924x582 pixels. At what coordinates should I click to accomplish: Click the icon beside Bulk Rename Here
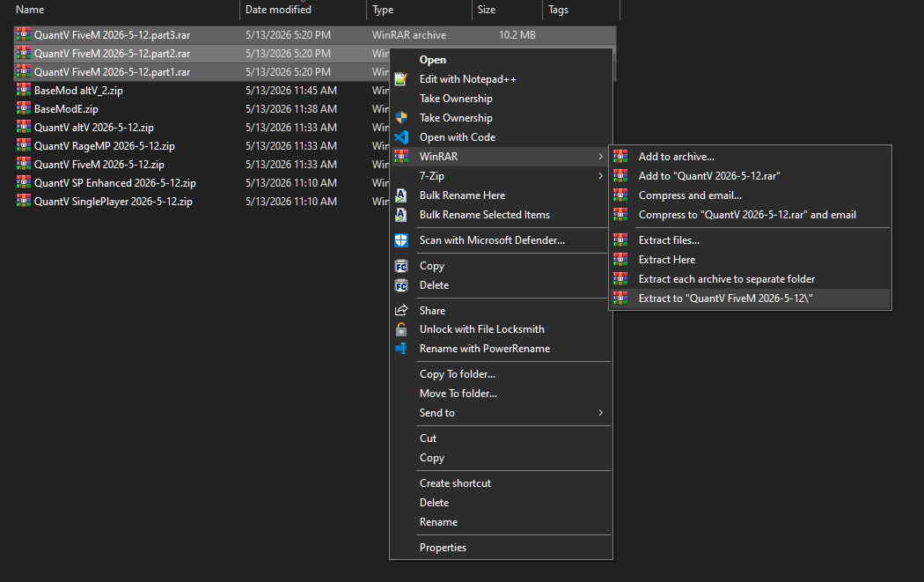[400, 195]
